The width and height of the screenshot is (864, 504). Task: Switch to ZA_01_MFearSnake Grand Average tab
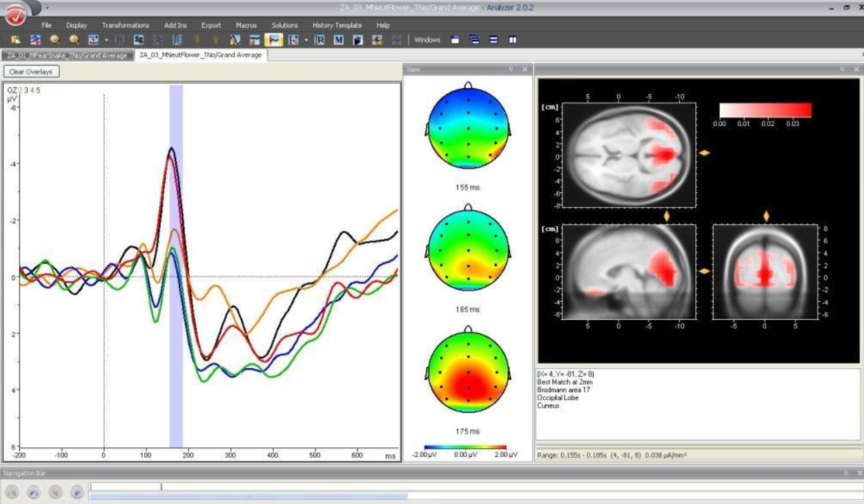coord(67,55)
